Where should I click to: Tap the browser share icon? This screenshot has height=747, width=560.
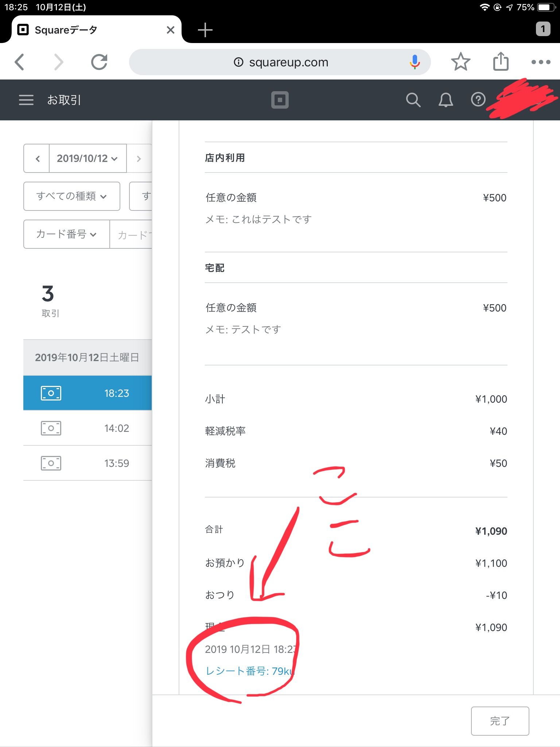click(501, 62)
